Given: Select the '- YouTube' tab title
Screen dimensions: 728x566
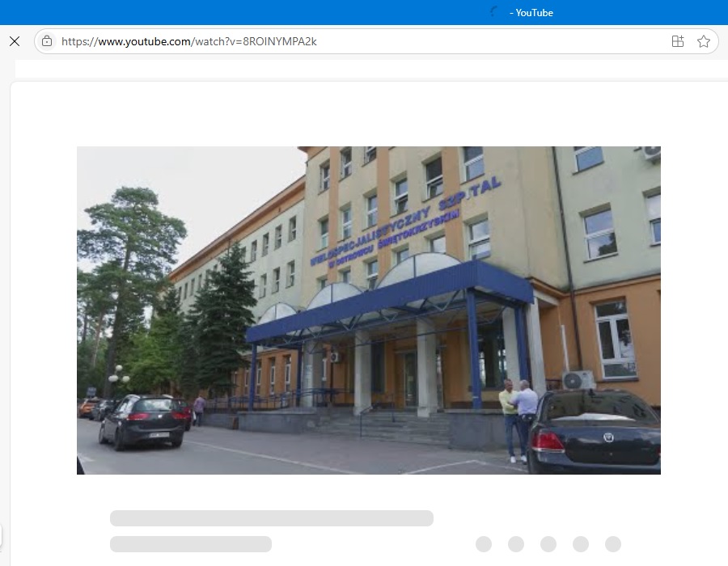Looking at the screenshot, I should click(x=531, y=12).
